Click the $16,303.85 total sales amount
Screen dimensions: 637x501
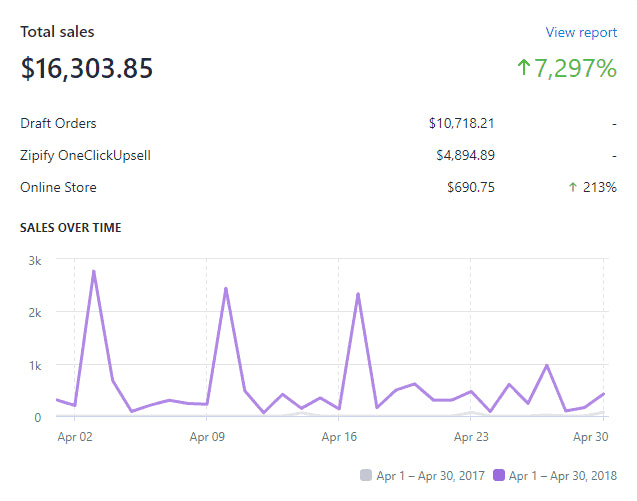click(87, 69)
